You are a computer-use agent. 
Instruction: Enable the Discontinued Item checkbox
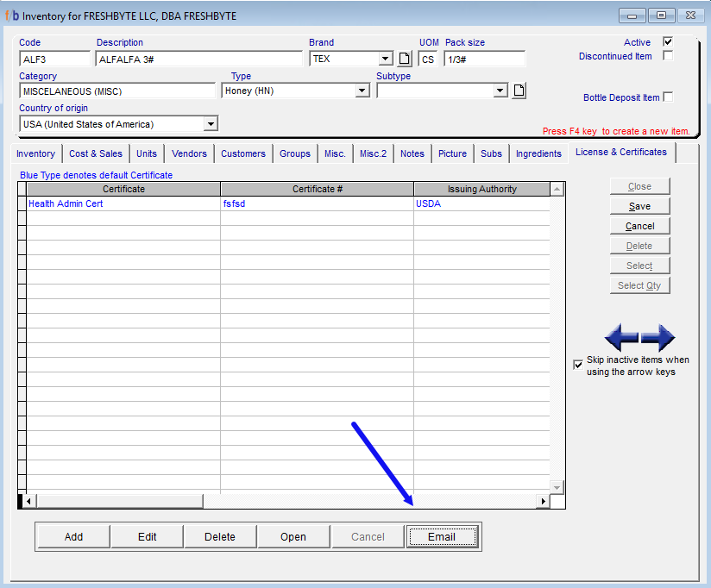click(667, 56)
